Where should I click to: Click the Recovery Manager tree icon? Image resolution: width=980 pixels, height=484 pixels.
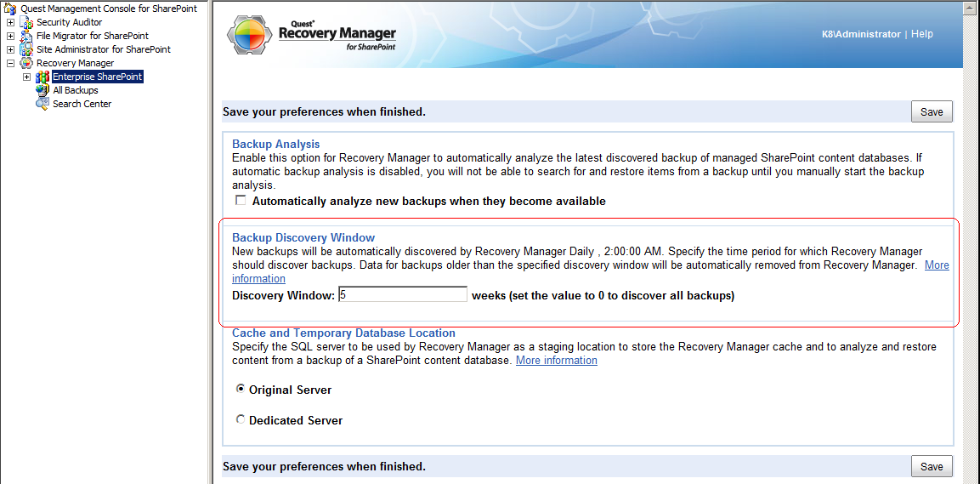point(26,63)
